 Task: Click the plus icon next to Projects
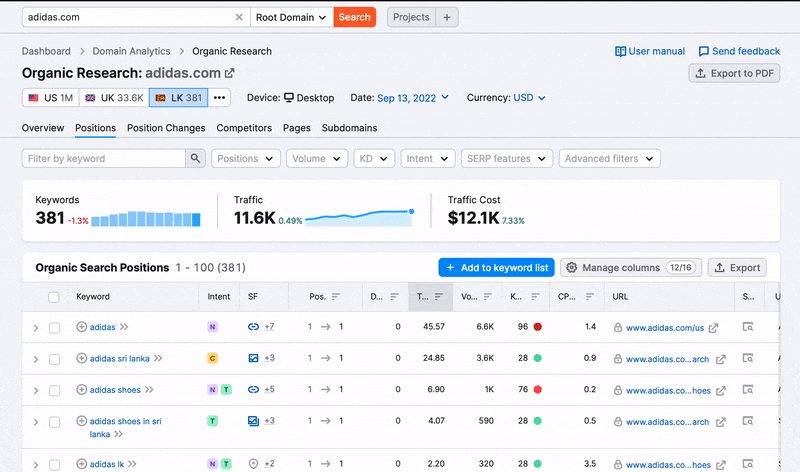click(447, 17)
